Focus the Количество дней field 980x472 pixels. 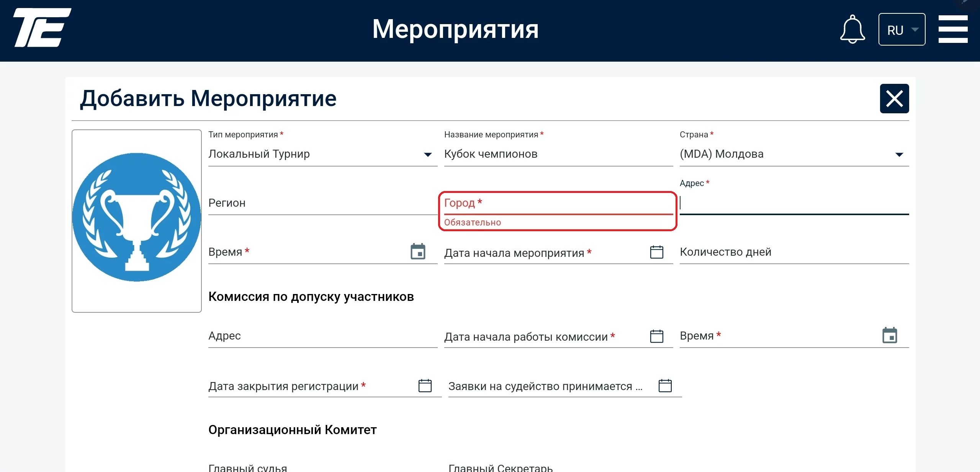click(794, 252)
